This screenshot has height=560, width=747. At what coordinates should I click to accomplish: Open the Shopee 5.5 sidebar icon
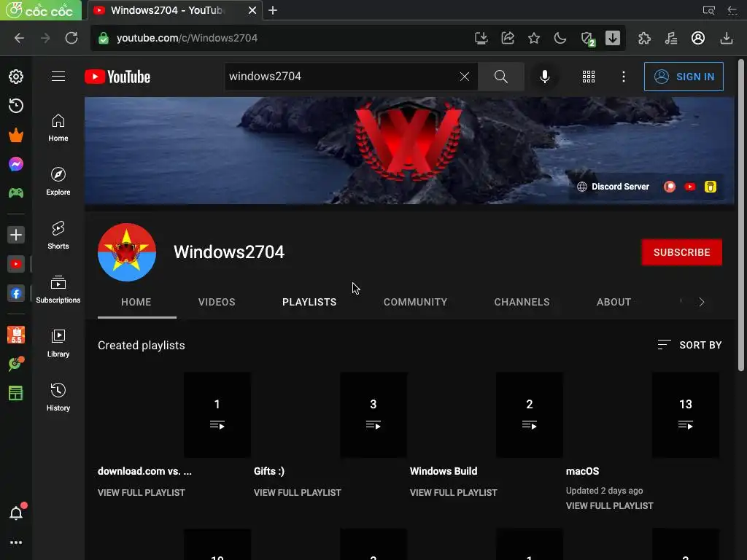pyautogui.click(x=16, y=335)
